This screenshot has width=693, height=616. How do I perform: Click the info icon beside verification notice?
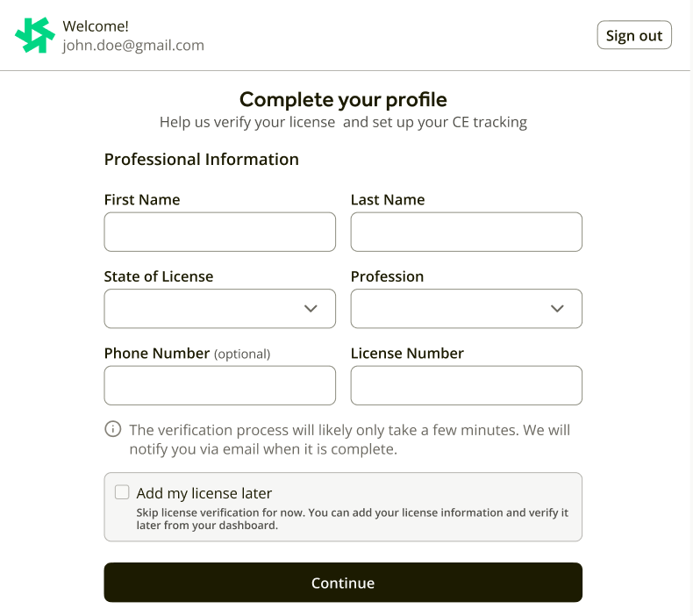113,429
